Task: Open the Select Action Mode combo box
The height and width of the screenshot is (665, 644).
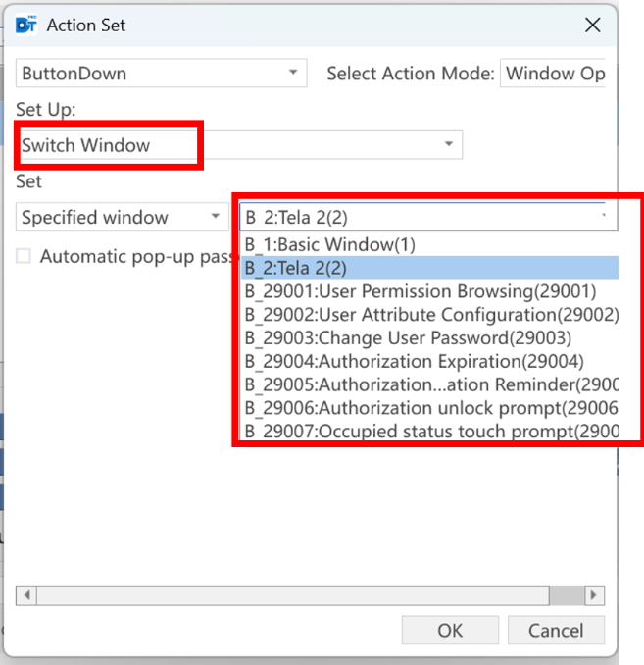Action: point(553,74)
